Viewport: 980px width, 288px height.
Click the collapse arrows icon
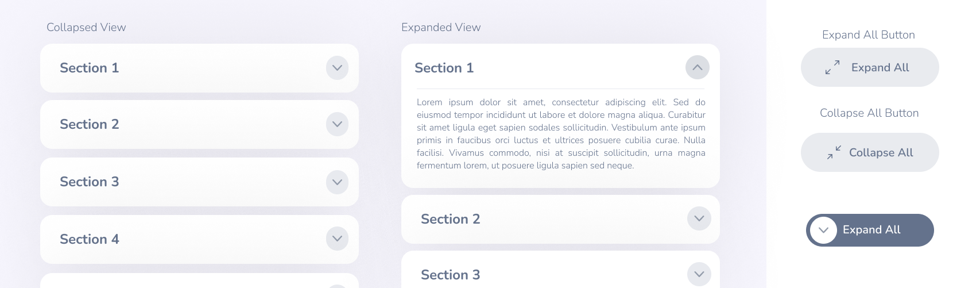[x=834, y=152]
